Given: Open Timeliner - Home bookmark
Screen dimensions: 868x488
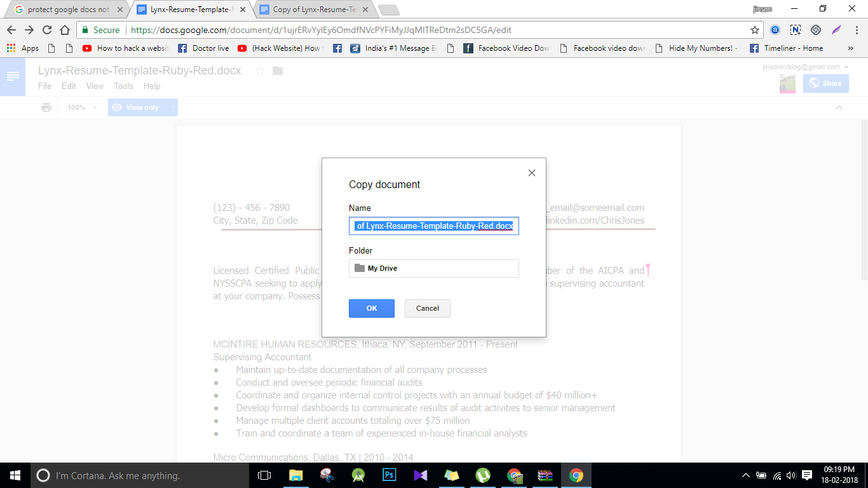Looking at the screenshot, I should (x=787, y=48).
